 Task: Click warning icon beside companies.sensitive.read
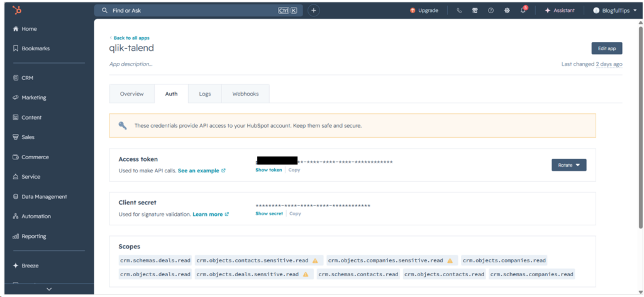pyautogui.click(x=450, y=261)
